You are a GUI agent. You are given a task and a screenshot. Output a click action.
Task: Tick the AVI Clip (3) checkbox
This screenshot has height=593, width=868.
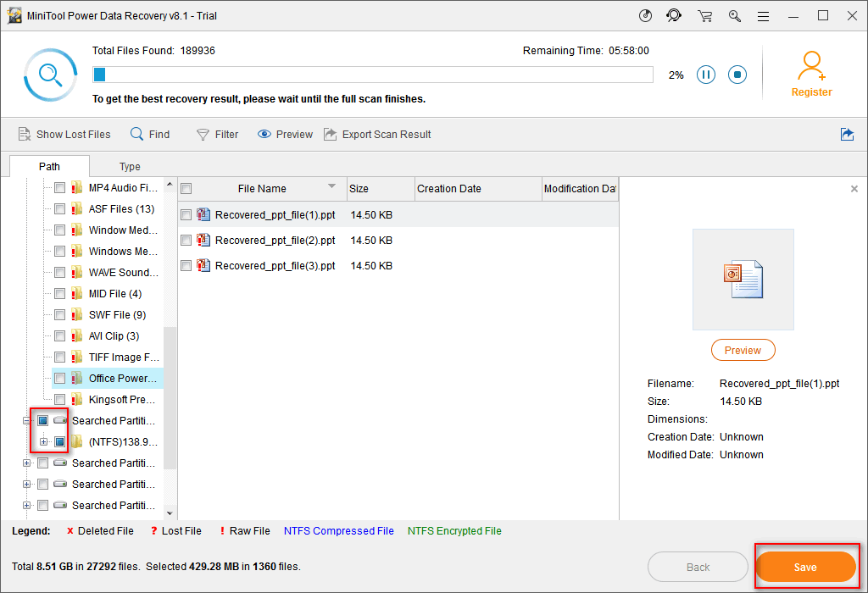click(60, 335)
